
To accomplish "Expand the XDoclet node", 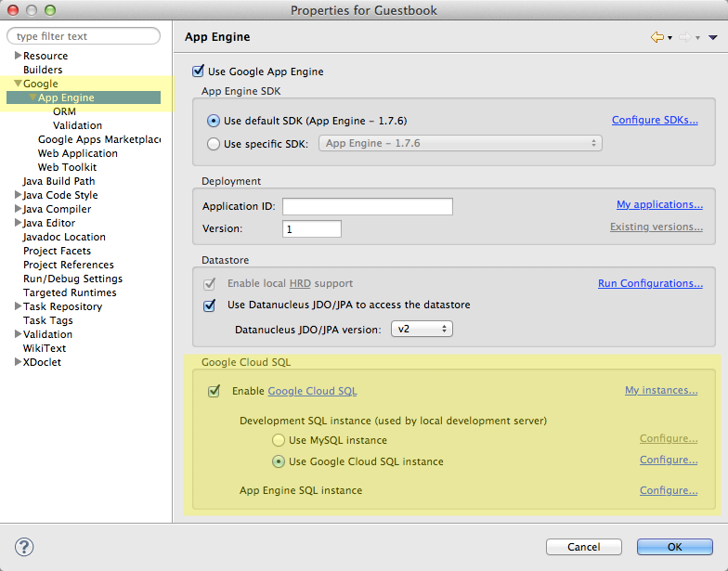I will click(19, 362).
